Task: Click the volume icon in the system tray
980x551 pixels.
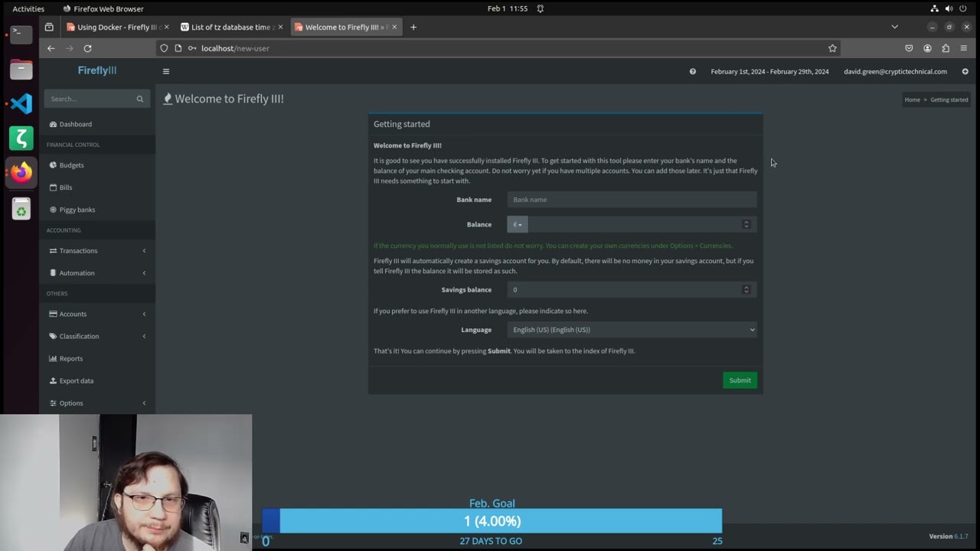Action: 949,8
